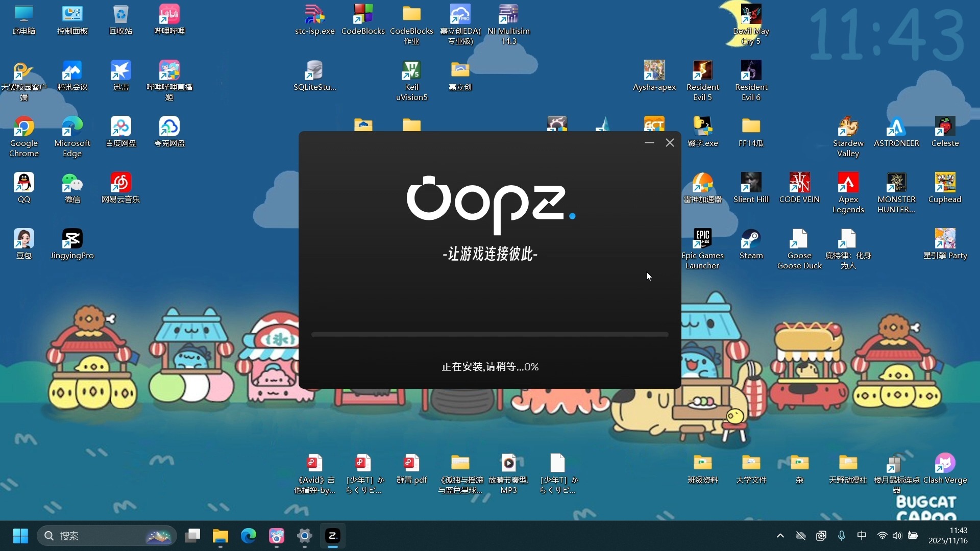
Task: Select Apex Legends game shortcut
Action: 848,193
